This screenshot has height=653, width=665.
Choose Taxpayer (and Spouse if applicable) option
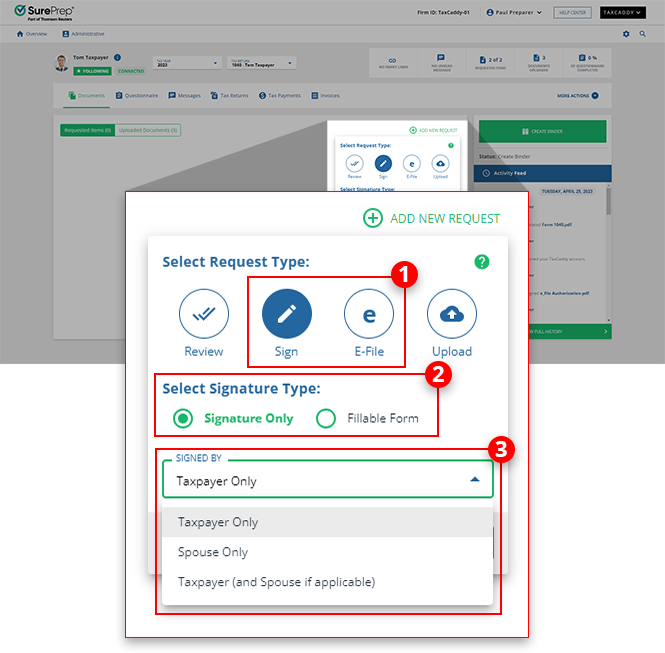coord(327,582)
